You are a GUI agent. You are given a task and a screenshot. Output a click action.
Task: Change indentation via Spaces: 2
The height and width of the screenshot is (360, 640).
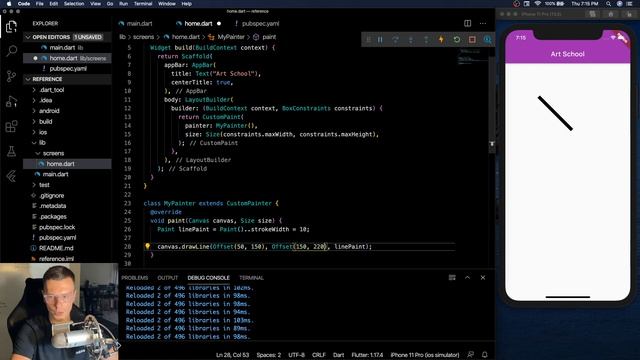[269, 355]
